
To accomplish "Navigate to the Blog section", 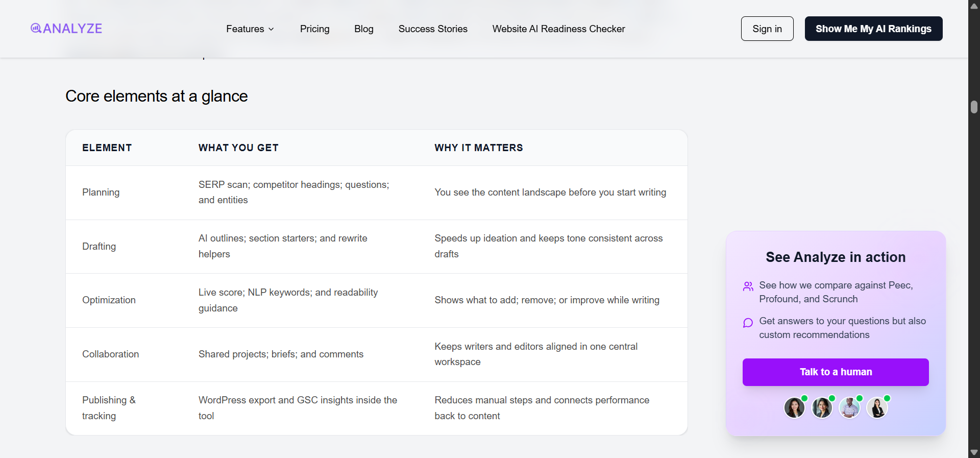I will pos(363,29).
